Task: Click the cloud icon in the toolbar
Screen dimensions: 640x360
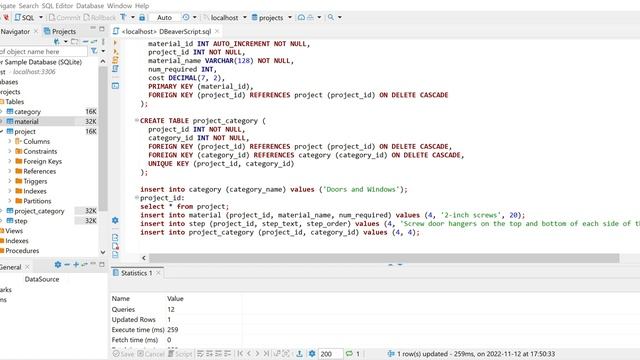Action: tap(301, 18)
